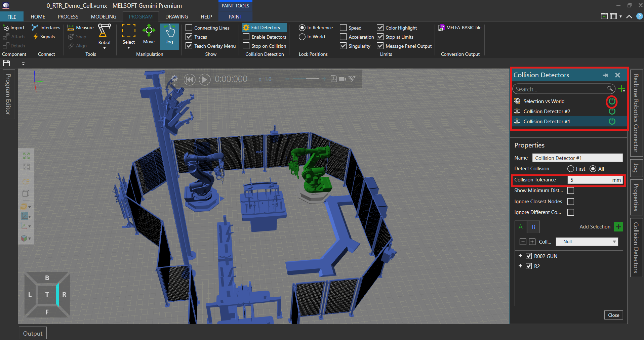Toggle the Traces checkbox

click(189, 37)
